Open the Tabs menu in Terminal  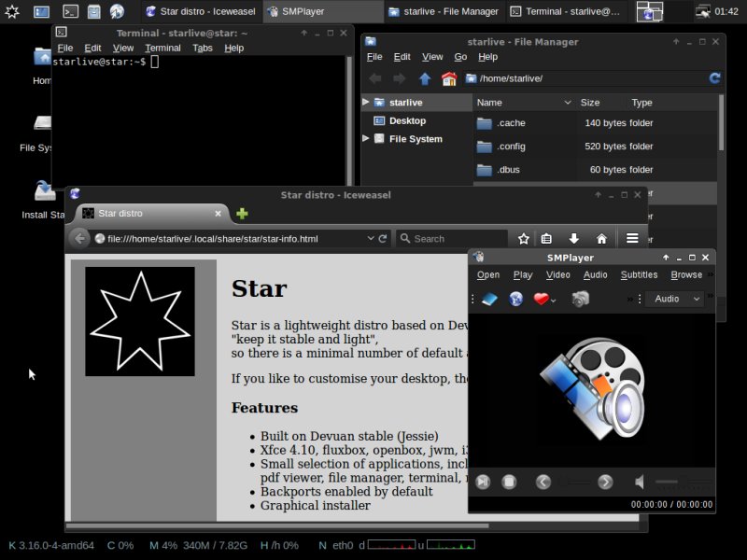pos(202,48)
